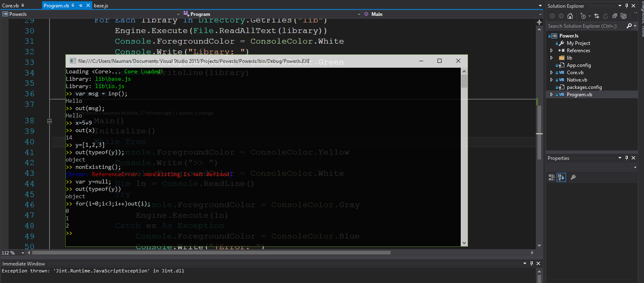This screenshot has width=644, height=283.
Task: Click Forward arrow in Solution Explorer toolbar
Action: (561, 16)
